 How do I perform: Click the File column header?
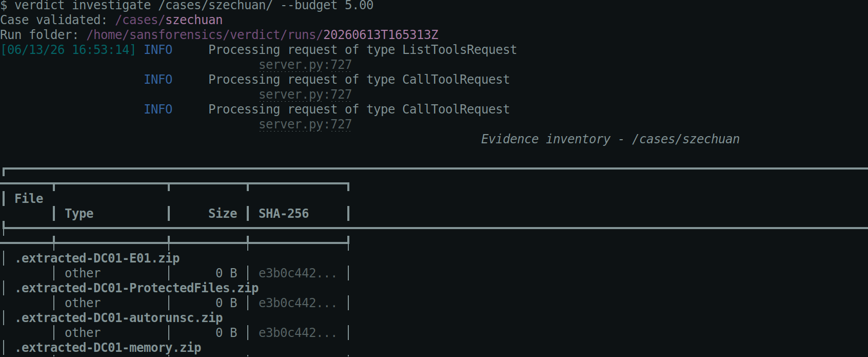[x=29, y=199]
